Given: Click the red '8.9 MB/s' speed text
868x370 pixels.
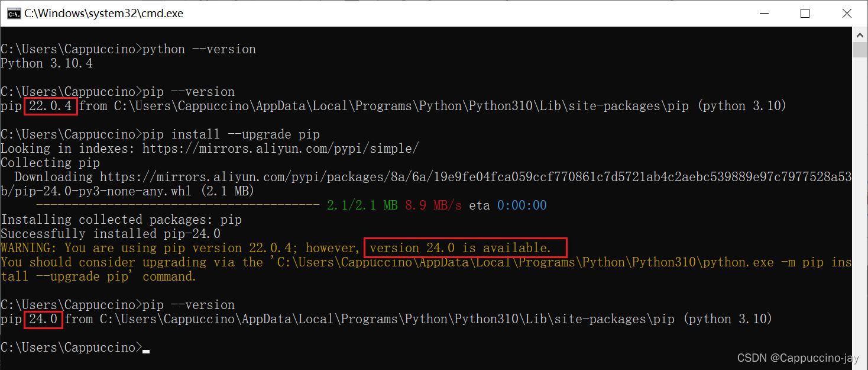Looking at the screenshot, I should [x=433, y=205].
